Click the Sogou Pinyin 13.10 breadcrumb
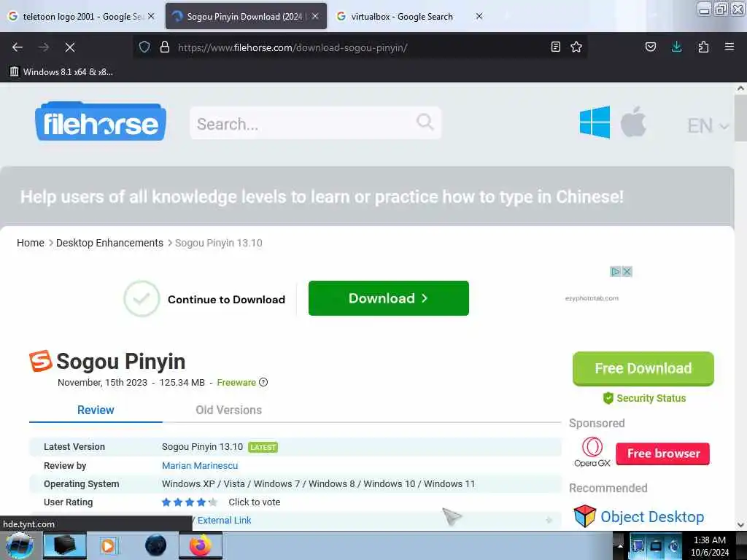 pos(219,243)
